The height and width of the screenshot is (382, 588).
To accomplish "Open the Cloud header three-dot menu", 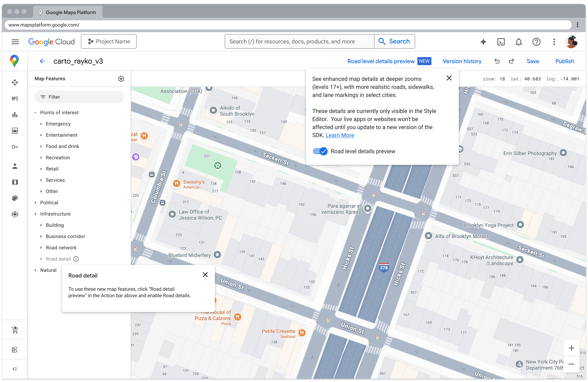I will (554, 42).
